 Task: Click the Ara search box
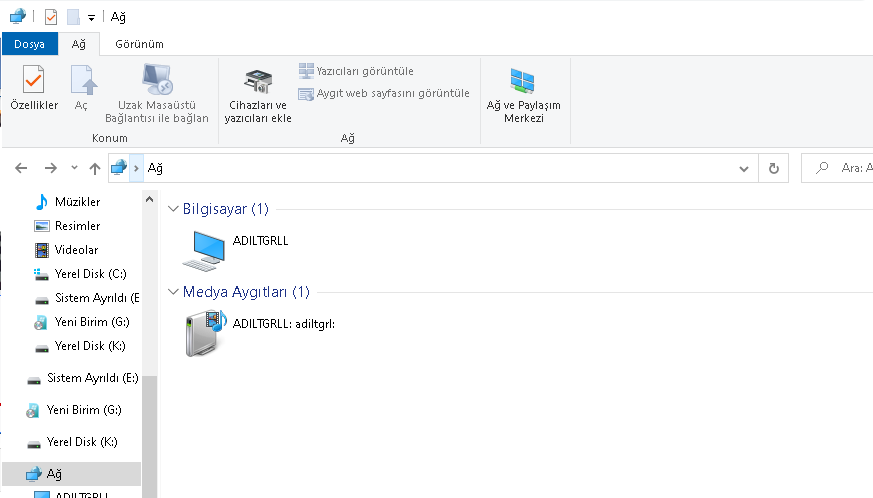tap(837, 168)
